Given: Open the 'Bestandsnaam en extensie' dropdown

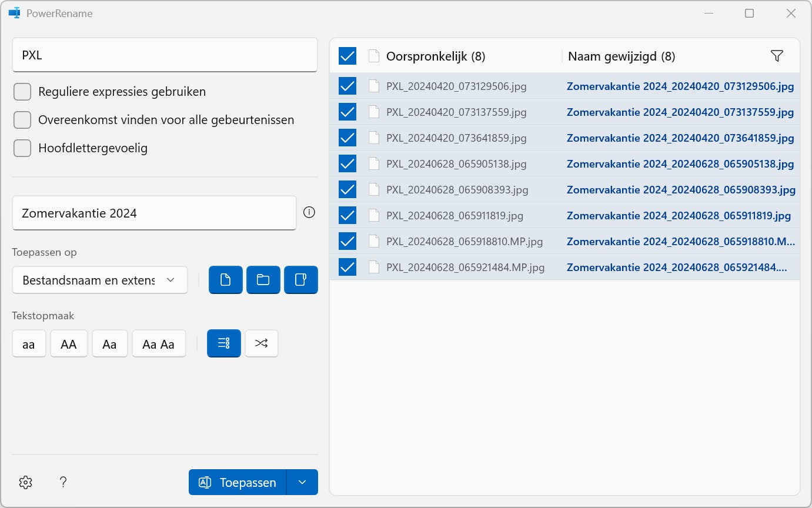Looking at the screenshot, I should pyautogui.click(x=99, y=280).
